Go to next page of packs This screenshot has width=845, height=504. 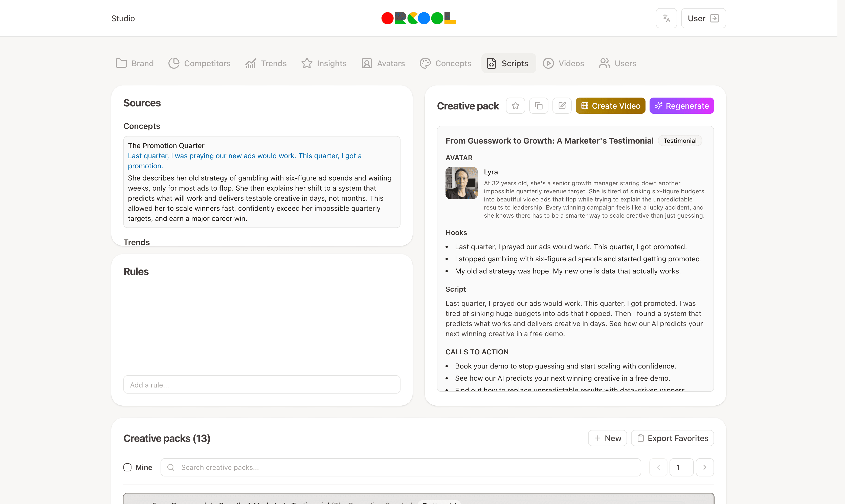tap(705, 467)
